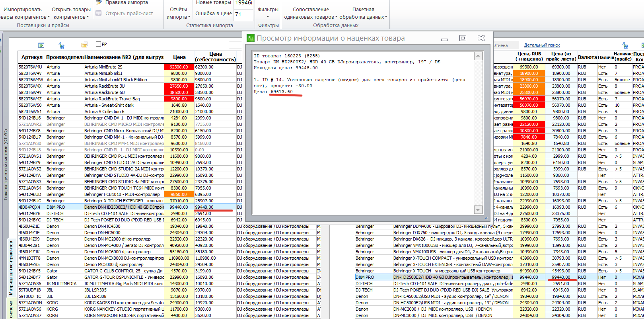
Task: Select Behringer X-TOUCH COMPACT row in right grid
Action: pos(453,258)
